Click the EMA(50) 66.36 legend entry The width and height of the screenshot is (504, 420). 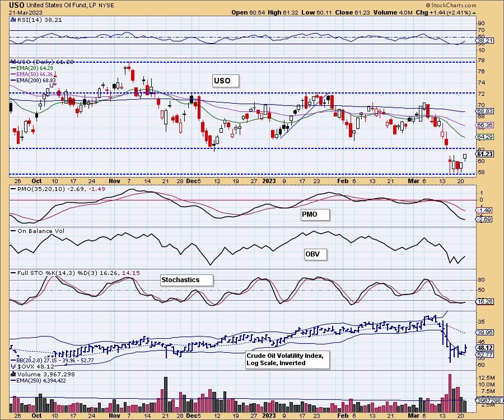[35, 74]
